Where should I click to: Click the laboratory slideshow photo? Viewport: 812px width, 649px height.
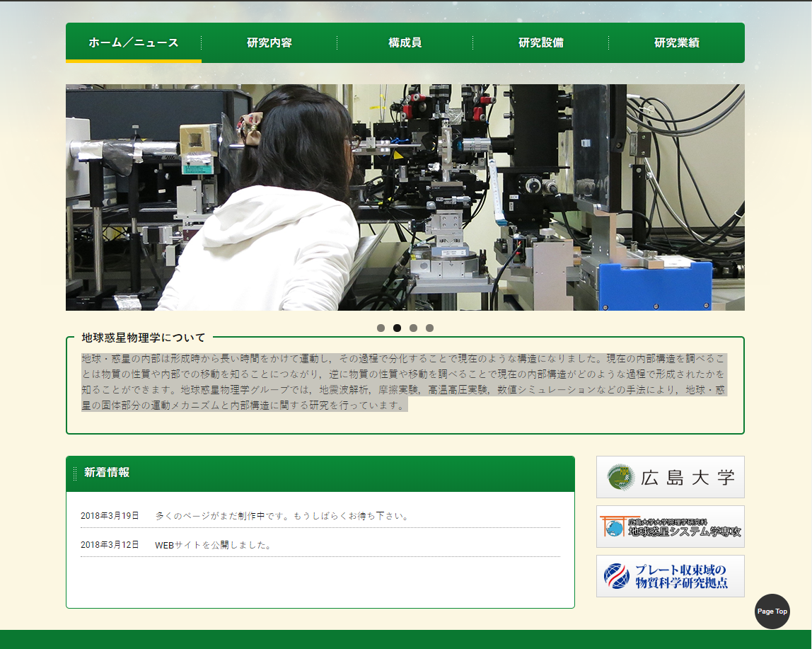tap(405, 197)
